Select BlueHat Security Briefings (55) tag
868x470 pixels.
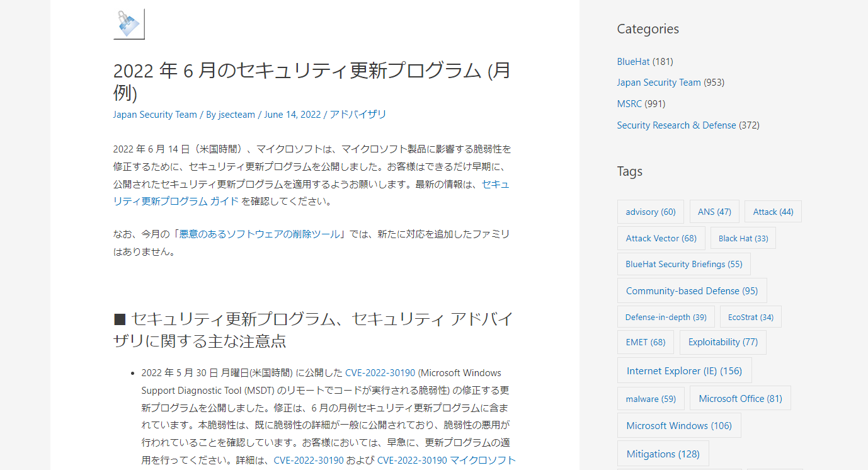click(684, 264)
